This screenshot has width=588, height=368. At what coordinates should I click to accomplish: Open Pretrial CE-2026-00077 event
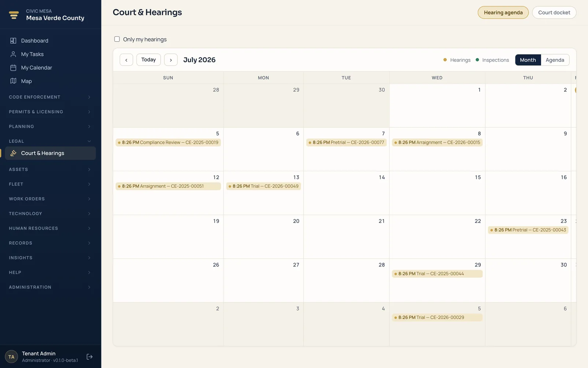346,142
